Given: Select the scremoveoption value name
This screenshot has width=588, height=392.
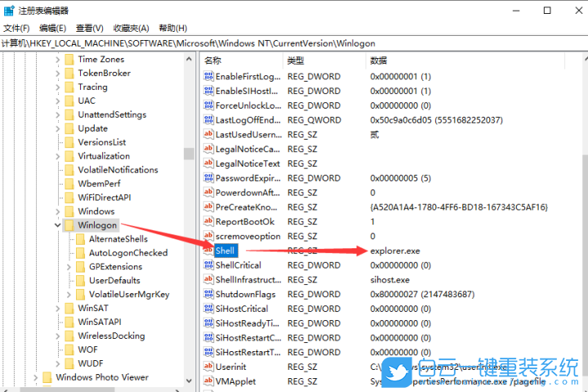Looking at the screenshot, I should point(248,236).
